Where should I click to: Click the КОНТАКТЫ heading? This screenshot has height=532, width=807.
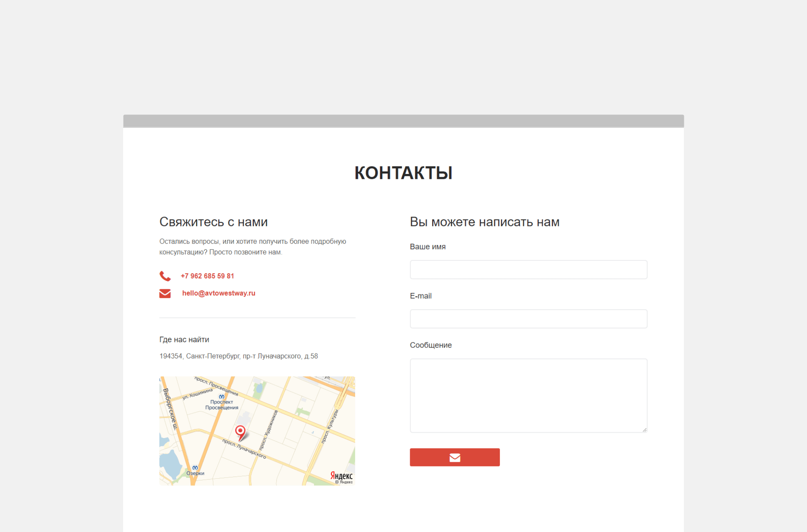tap(403, 173)
